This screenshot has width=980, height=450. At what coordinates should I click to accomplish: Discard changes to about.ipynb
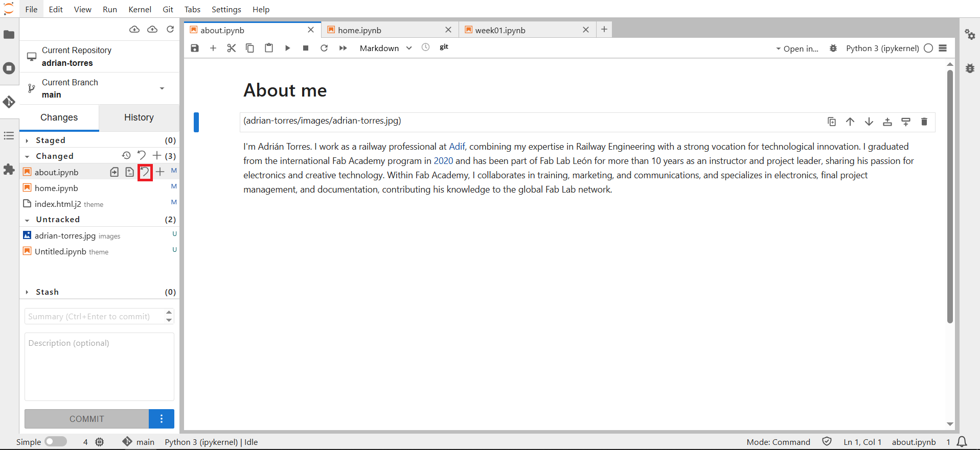click(145, 172)
